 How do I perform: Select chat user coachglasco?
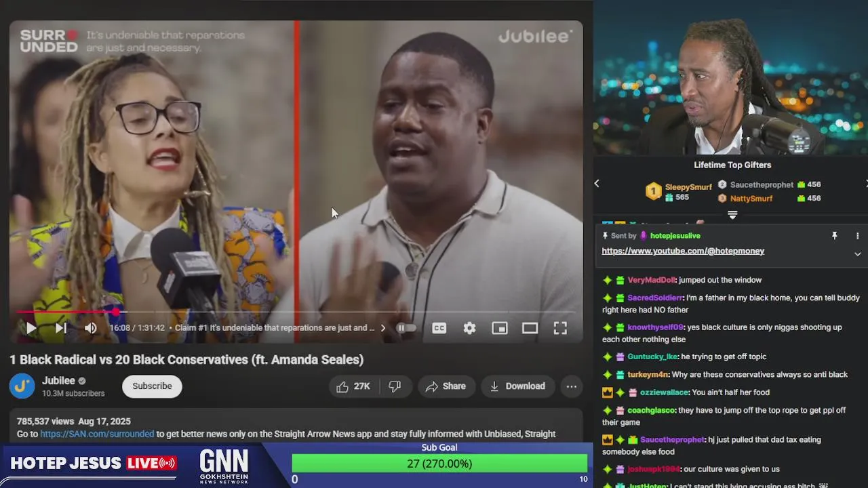pyautogui.click(x=652, y=410)
